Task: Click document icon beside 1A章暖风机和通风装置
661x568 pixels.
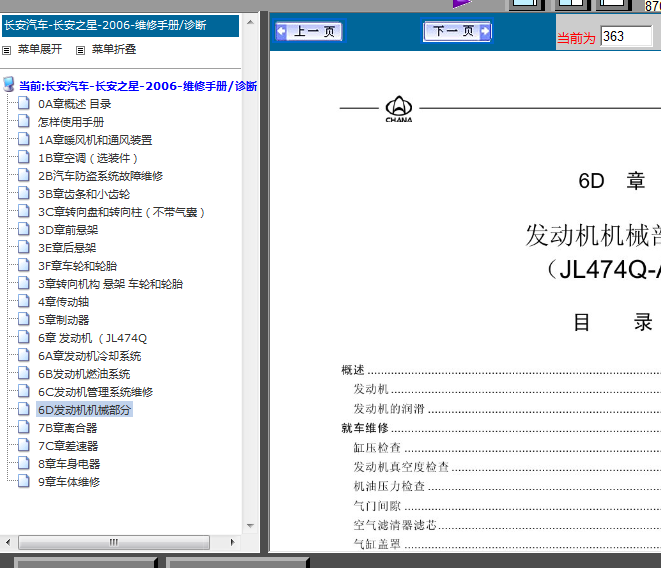Action: tap(24, 139)
